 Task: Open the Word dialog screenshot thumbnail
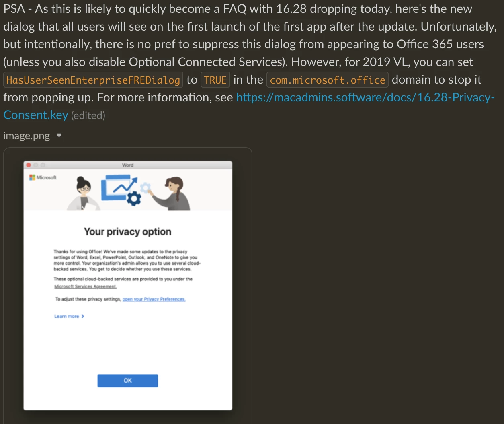pyautogui.click(x=128, y=286)
